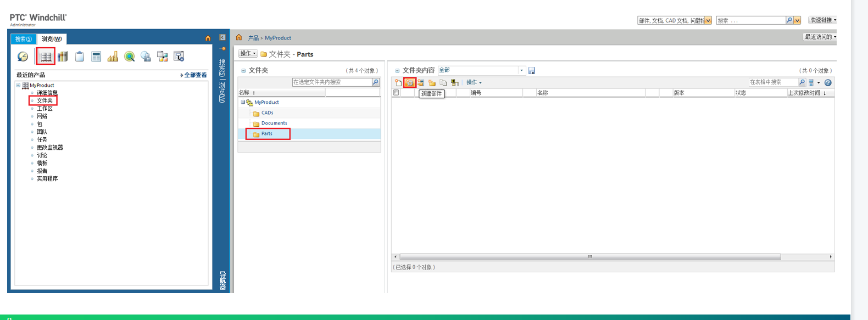Collapse MyProduct node in folder tree
This screenshot has height=320, width=868.
coord(243,102)
